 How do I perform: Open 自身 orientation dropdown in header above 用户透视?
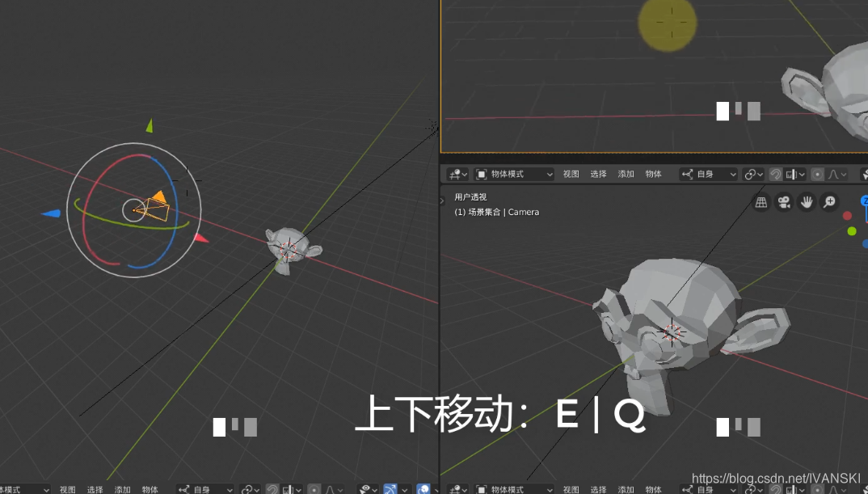pos(709,175)
